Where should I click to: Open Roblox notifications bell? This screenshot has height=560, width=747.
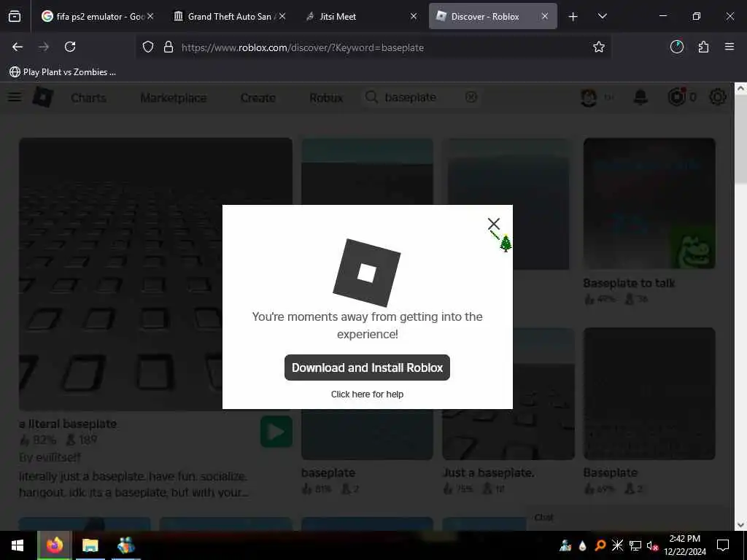(x=640, y=97)
